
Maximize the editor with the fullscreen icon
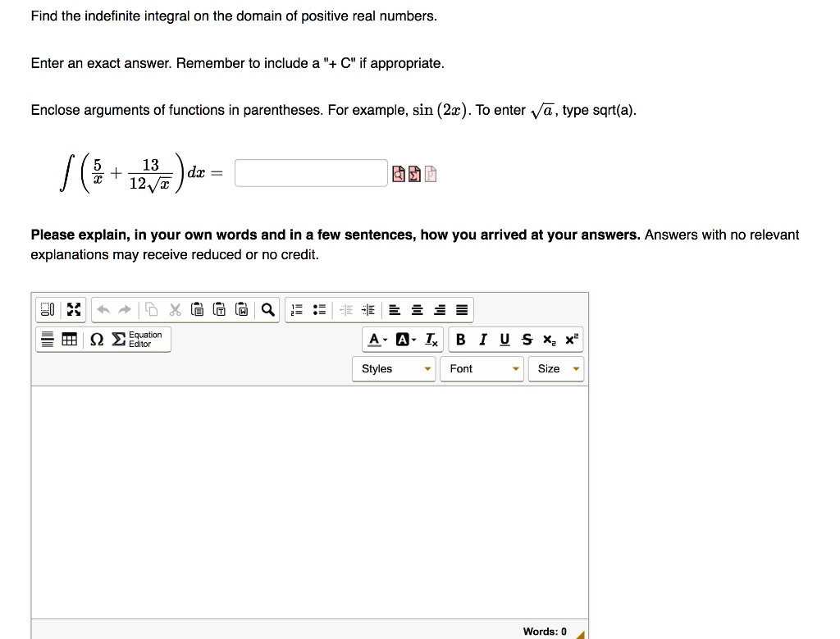(74, 309)
